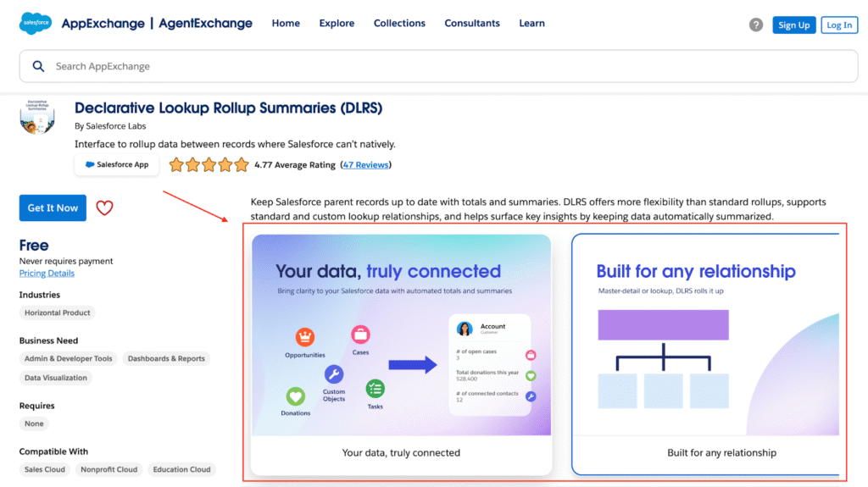Screen dimensions: 868x487
Task: Click the Tasks checklist icon in slide
Action: 376,389
